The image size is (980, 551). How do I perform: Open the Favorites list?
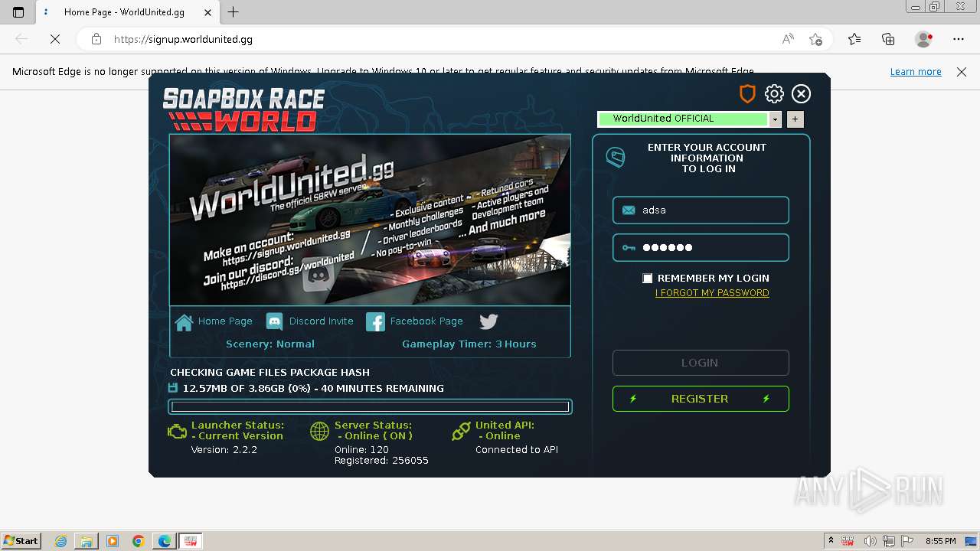pos(854,39)
